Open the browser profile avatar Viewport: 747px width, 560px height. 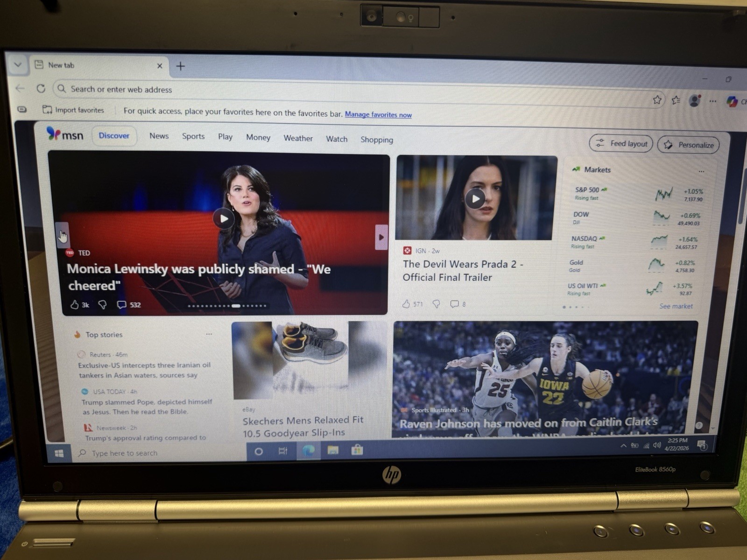pyautogui.click(x=695, y=100)
